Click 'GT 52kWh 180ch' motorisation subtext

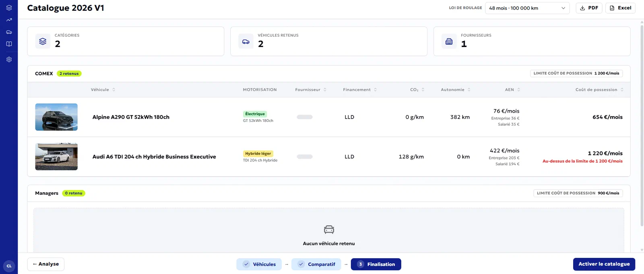pyautogui.click(x=258, y=121)
